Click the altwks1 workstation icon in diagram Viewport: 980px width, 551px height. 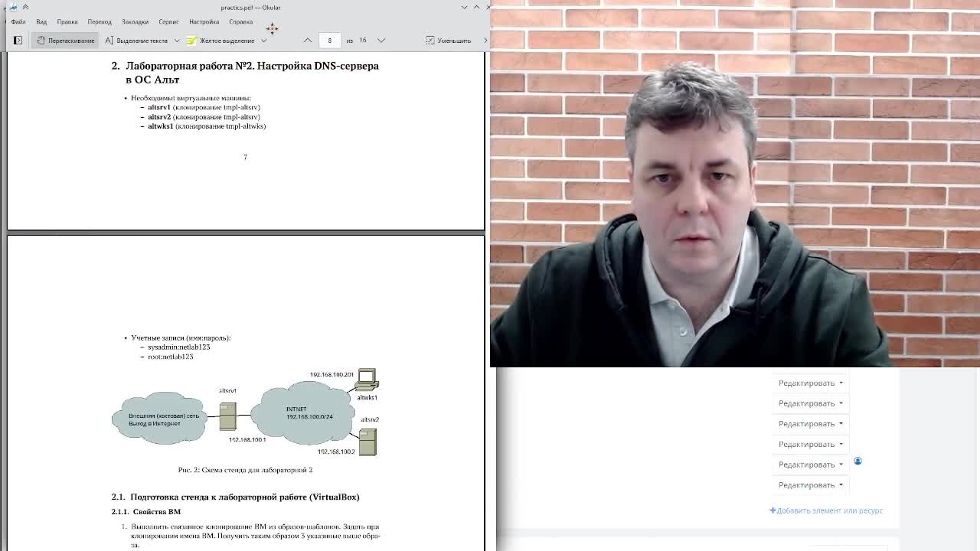pos(367,380)
